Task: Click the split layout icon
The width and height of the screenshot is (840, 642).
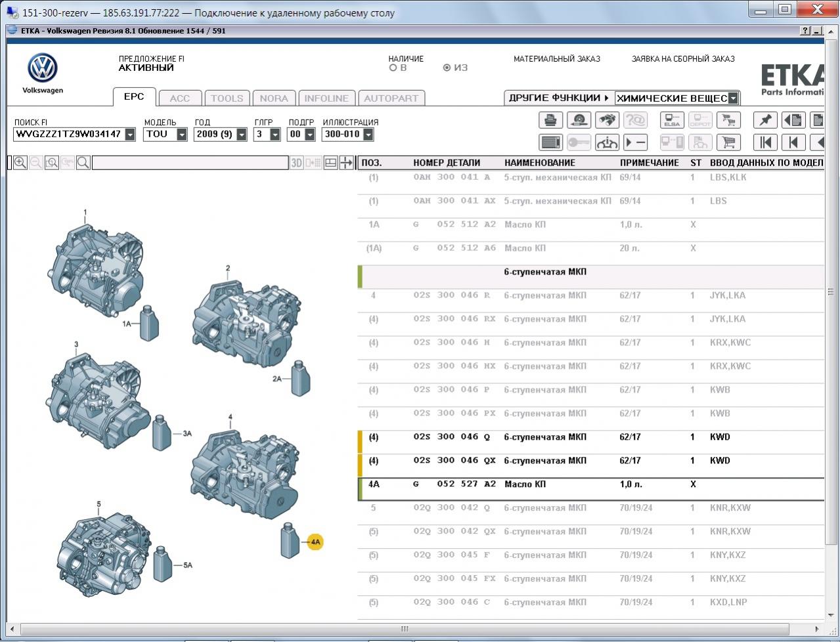Action: tap(331, 163)
